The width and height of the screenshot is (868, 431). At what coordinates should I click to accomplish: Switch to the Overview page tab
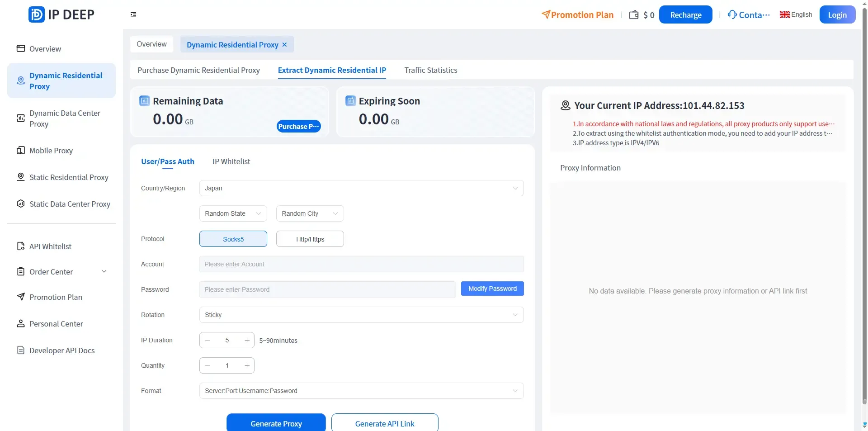[151, 44]
